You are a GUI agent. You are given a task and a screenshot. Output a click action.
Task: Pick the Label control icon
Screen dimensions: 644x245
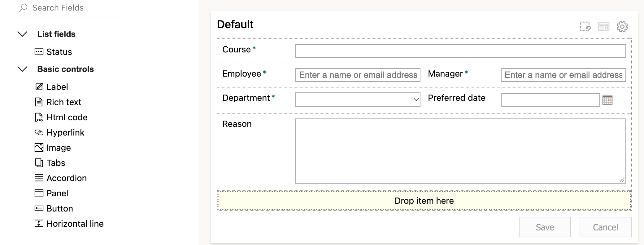click(x=39, y=87)
